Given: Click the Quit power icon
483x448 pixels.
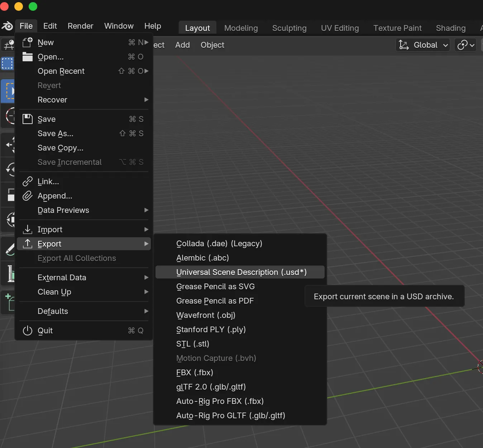Looking at the screenshot, I should [28, 330].
